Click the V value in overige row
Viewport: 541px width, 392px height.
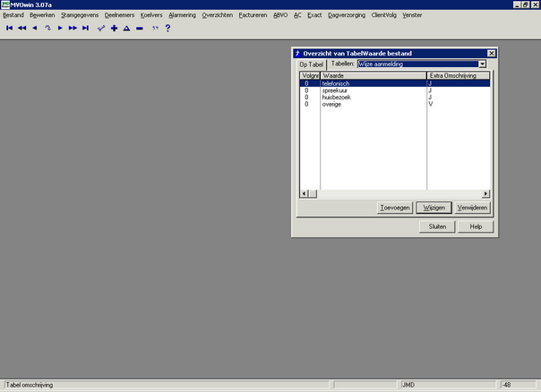pyautogui.click(x=431, y=104)
